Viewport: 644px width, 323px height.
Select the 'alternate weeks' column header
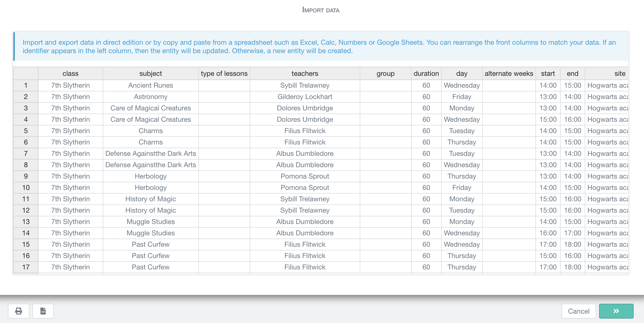click(x=509, y=73)
